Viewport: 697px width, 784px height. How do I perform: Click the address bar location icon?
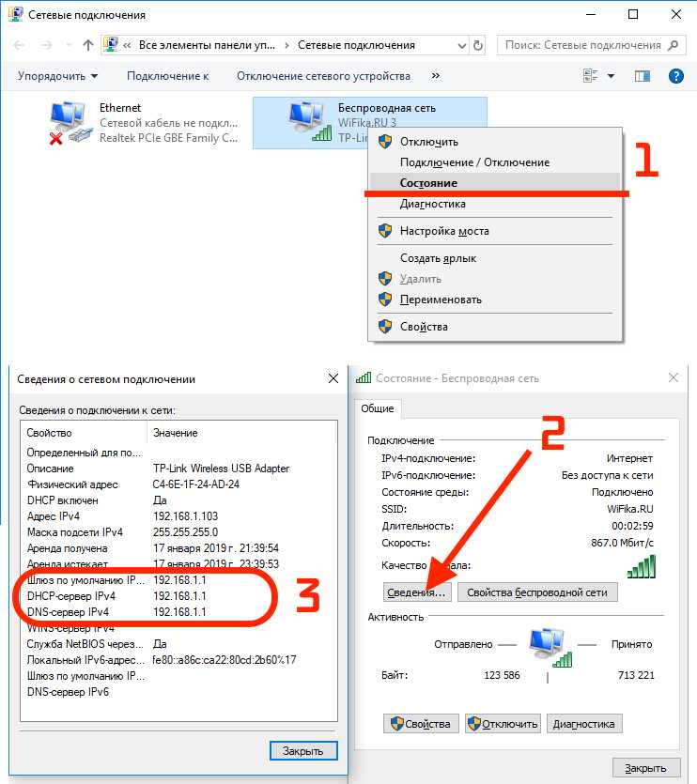pyautogui.click(x=111, y=45)
